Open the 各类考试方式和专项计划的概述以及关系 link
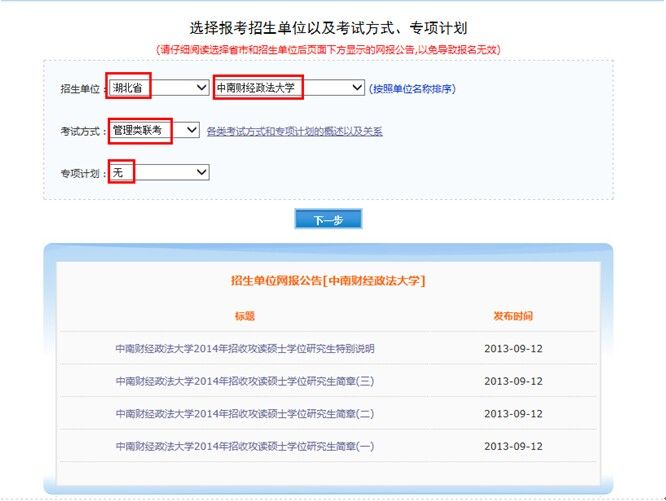The image size is (666, 501). (x=294, y=132)
